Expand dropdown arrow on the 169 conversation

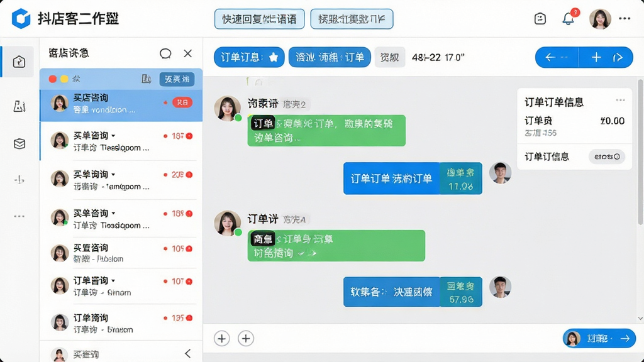pyautogui.click(x=113, y=213)
